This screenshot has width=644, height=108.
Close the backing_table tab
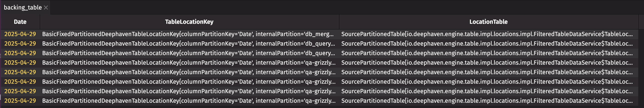[46, 8]
